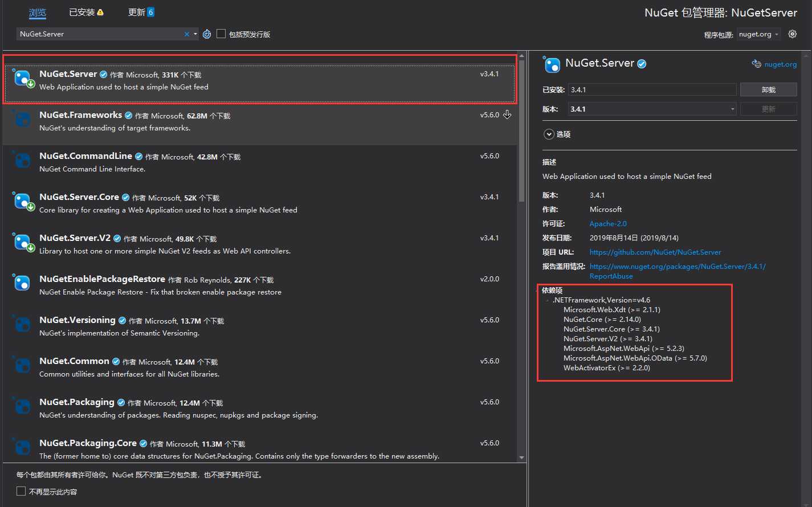Select the NuGet.Versioning package title
Image resolution: width=812 pixels, height=507 pixels.
(x=77, y=320)
